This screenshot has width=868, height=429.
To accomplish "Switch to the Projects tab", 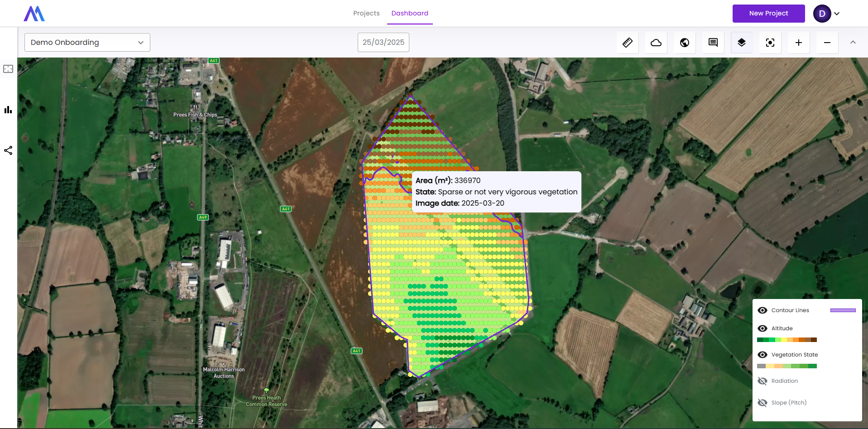I will coord(366,13).
